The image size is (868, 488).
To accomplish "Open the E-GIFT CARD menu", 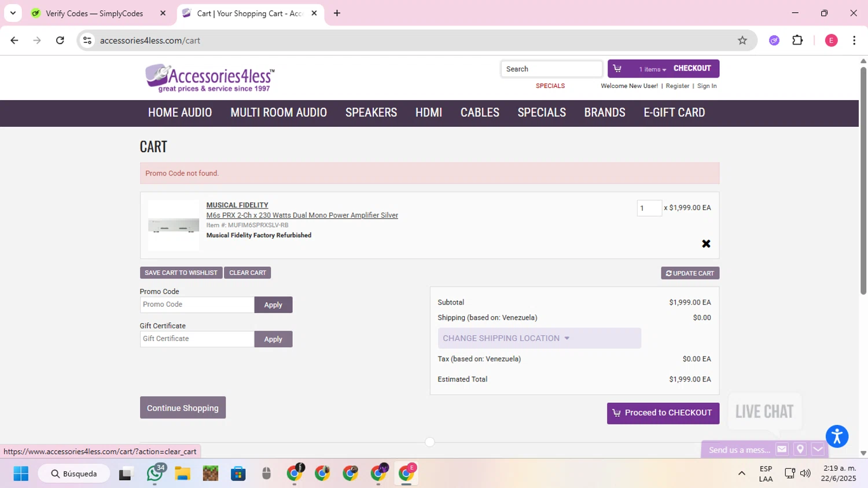I will point(674,112).
